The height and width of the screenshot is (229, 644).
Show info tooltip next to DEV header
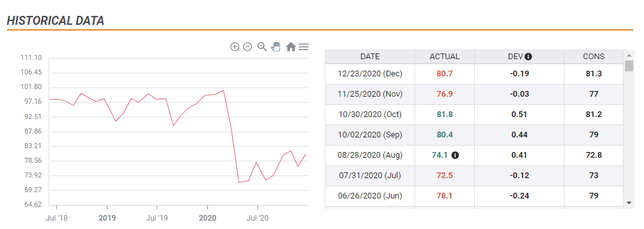click(x=528, y=57)
